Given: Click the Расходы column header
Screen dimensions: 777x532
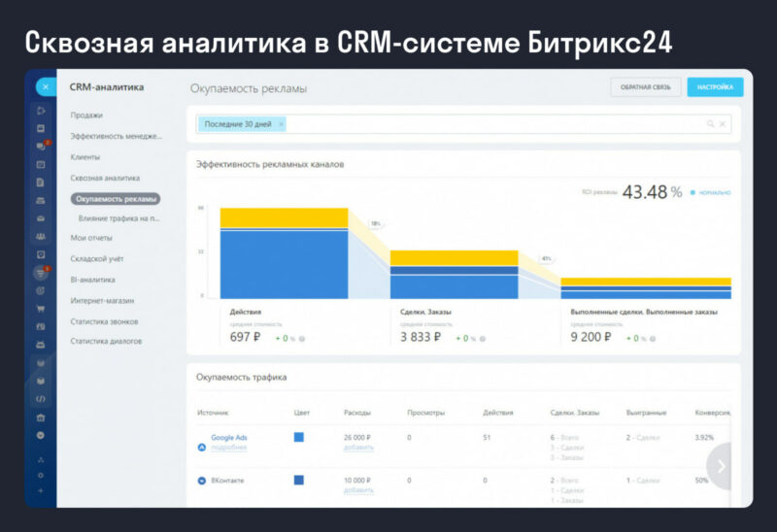Looking at the screenshot, I should click(357, 413).
